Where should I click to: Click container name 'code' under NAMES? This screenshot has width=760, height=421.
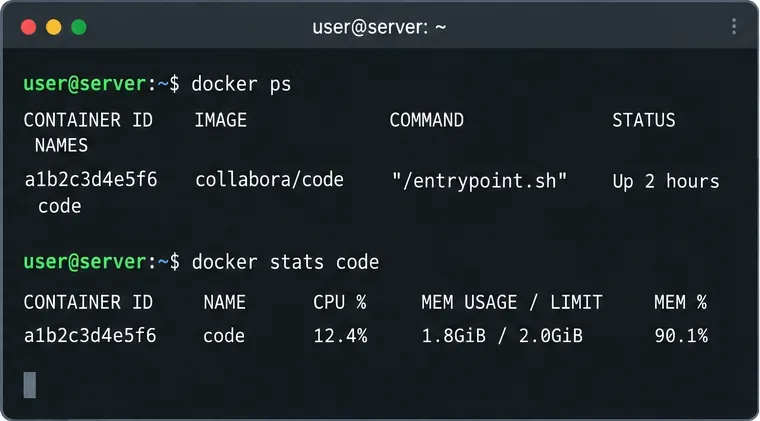coord(60,206)
